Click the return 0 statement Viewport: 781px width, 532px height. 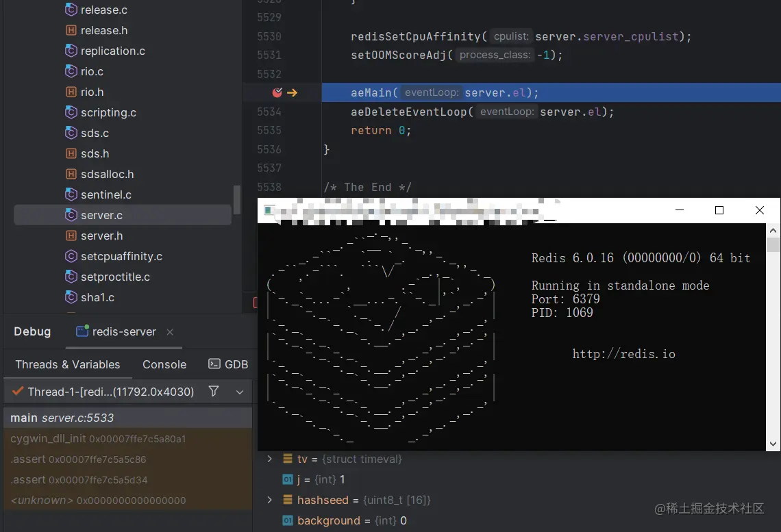380,130
